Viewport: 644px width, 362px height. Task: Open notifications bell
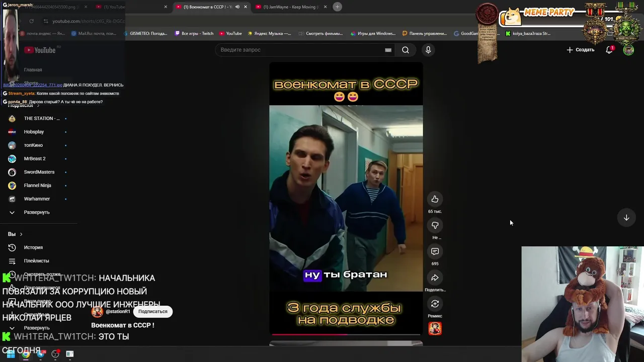pyautogui.click(x=609, y=50)
